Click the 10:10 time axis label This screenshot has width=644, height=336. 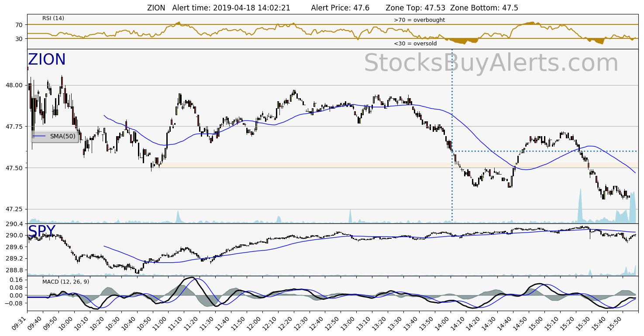pyautogui.click(x=82, y=323)
